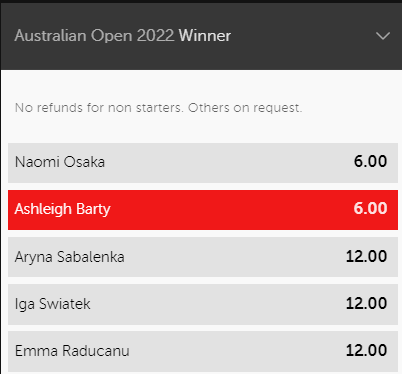Click the Ashleigh Barty player name

62,210
